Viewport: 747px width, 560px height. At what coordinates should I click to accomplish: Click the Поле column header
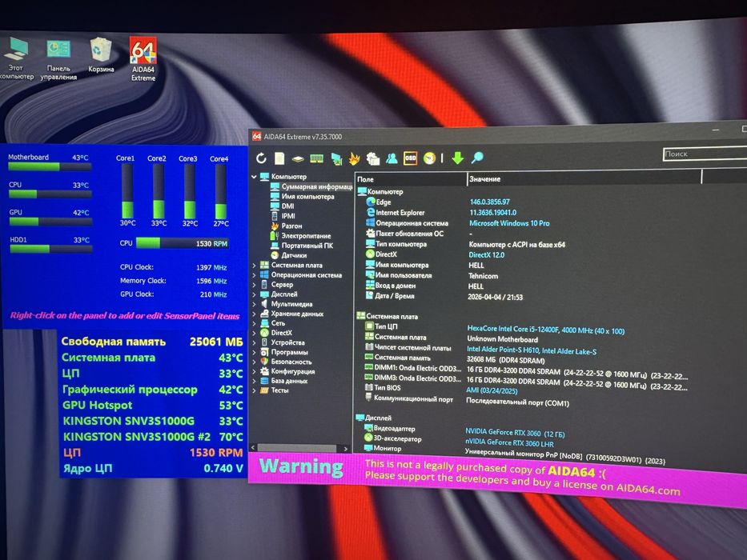point(411,179)
